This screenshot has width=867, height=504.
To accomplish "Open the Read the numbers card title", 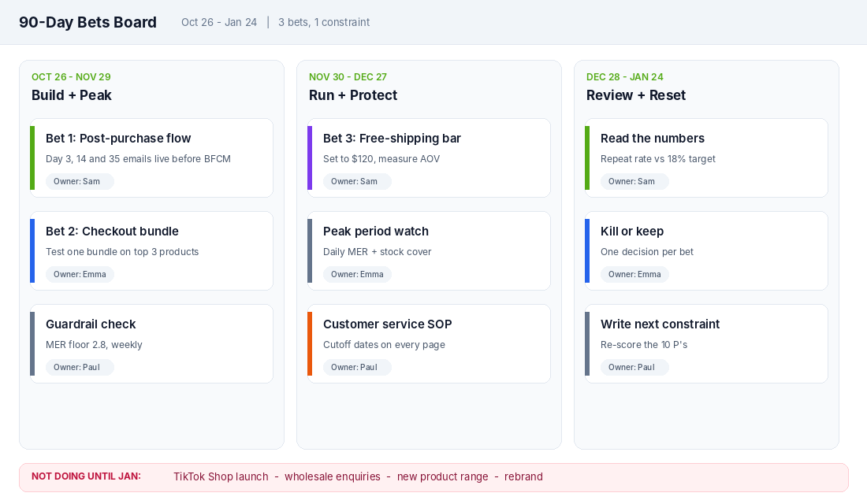I will pos(653,138).
